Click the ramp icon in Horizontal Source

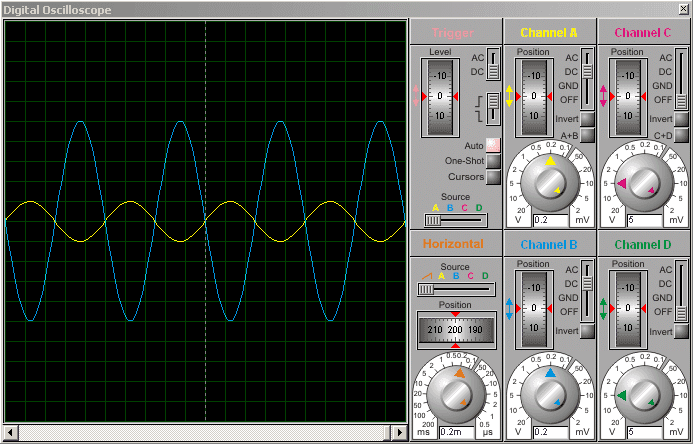point(427,276)
